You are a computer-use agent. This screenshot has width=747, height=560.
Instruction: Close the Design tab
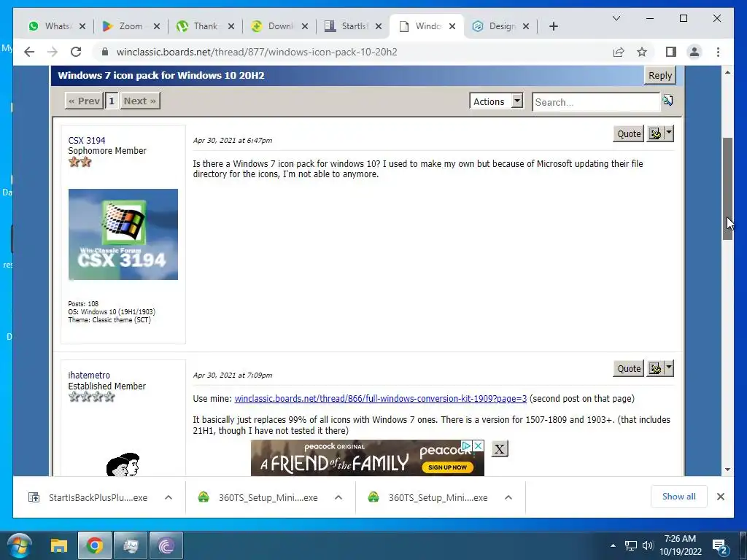click(x=525, y=26)
